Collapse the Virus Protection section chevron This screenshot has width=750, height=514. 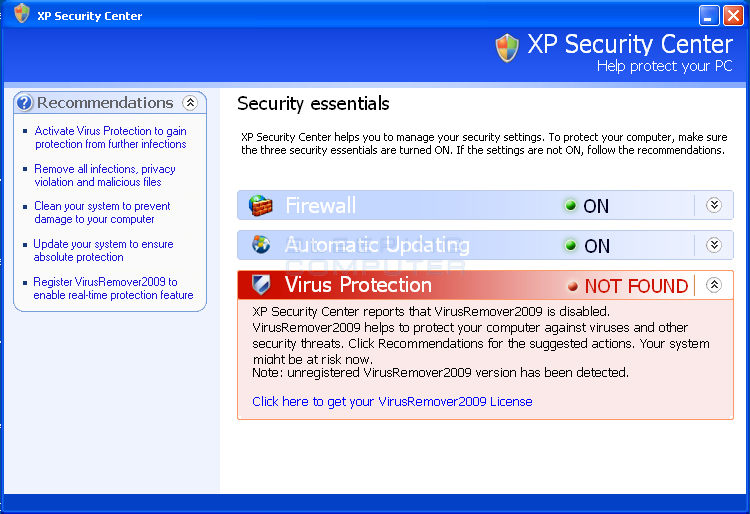point(714,285)
